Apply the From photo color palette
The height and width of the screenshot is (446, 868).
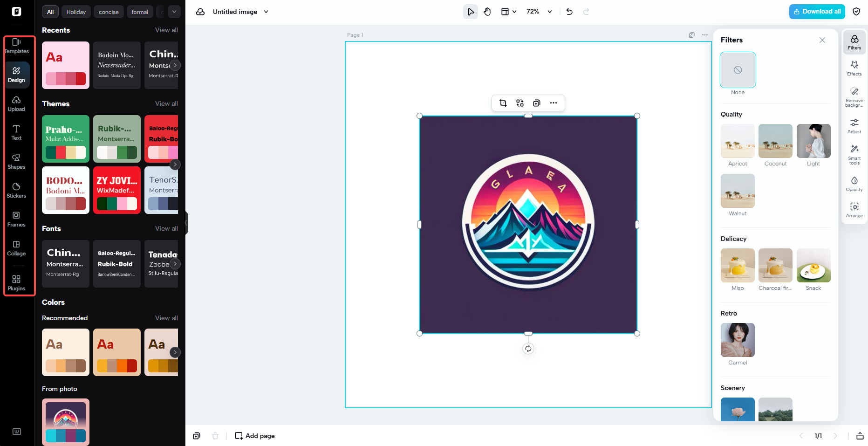tap(66, 422)
